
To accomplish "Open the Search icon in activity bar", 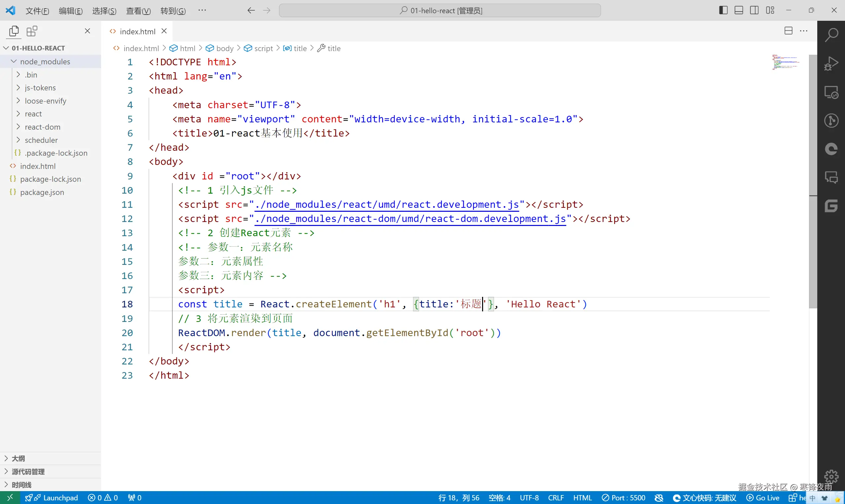I will click(831, 35).
